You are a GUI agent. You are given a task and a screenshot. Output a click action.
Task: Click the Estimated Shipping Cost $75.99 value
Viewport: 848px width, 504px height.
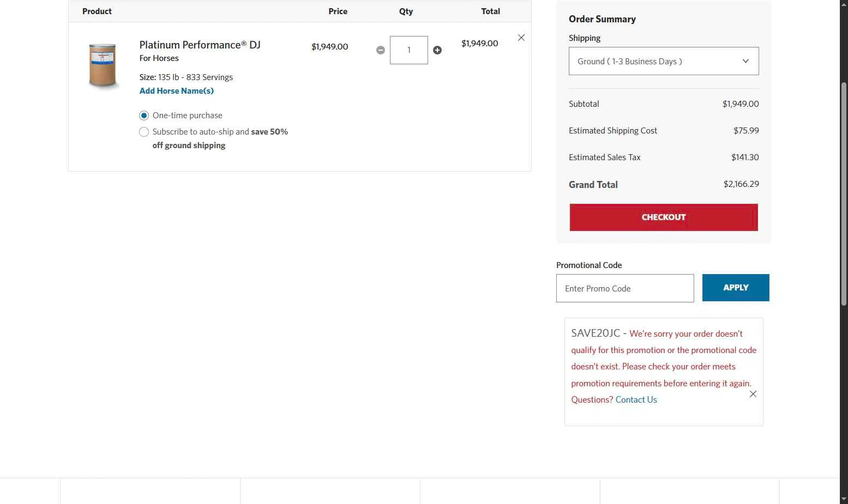[746, 130]
